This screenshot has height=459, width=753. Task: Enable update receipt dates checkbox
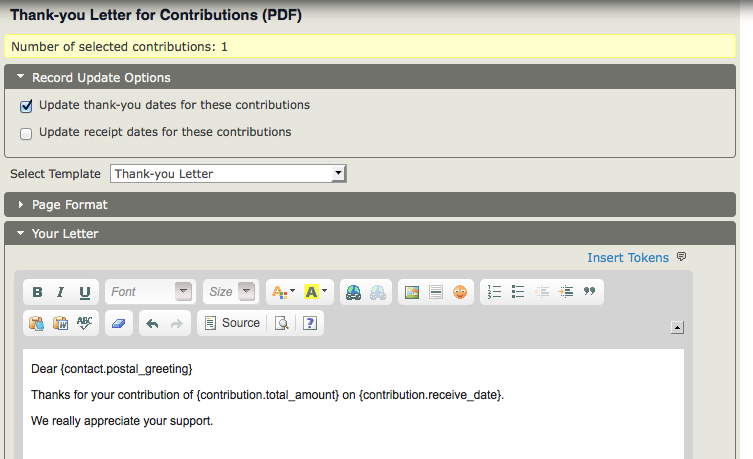point(27,133)
